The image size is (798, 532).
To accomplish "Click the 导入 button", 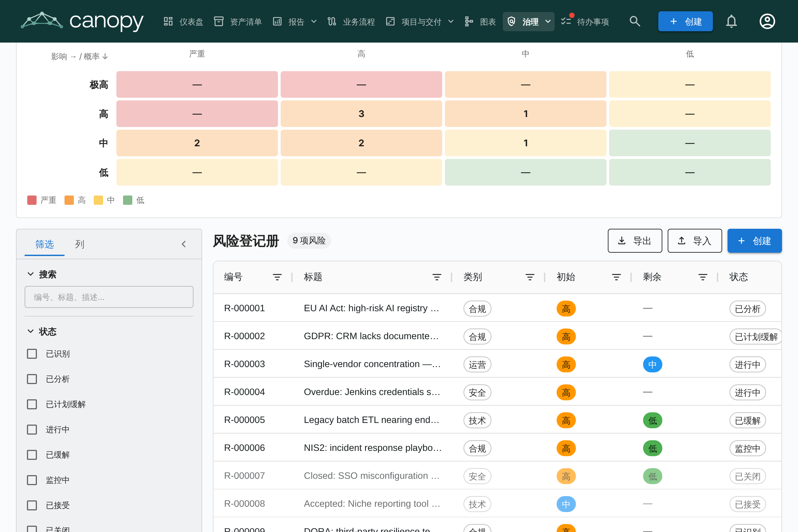I will (695, 240).
